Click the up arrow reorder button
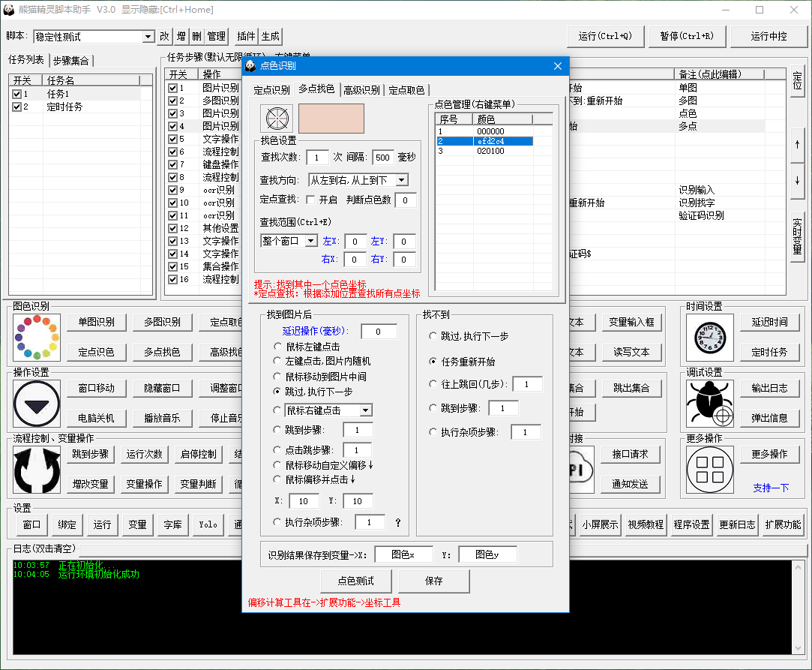The height and width of the screenshot is (670, 812). pyautogui.click(x=796, y=144)
